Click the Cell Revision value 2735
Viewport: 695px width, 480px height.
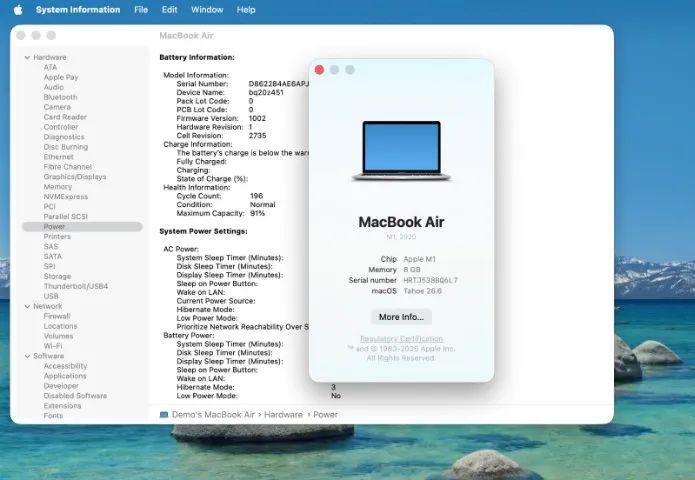tap(257, 136)
